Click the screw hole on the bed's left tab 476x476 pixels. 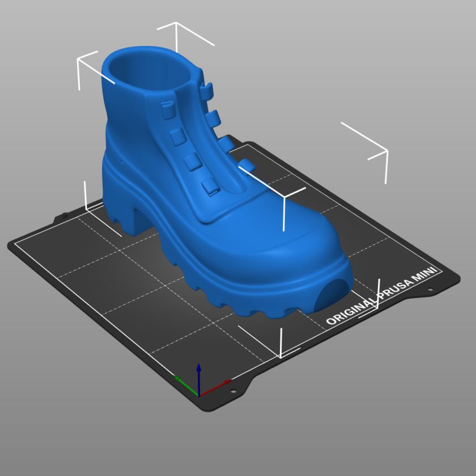[64, 215]
